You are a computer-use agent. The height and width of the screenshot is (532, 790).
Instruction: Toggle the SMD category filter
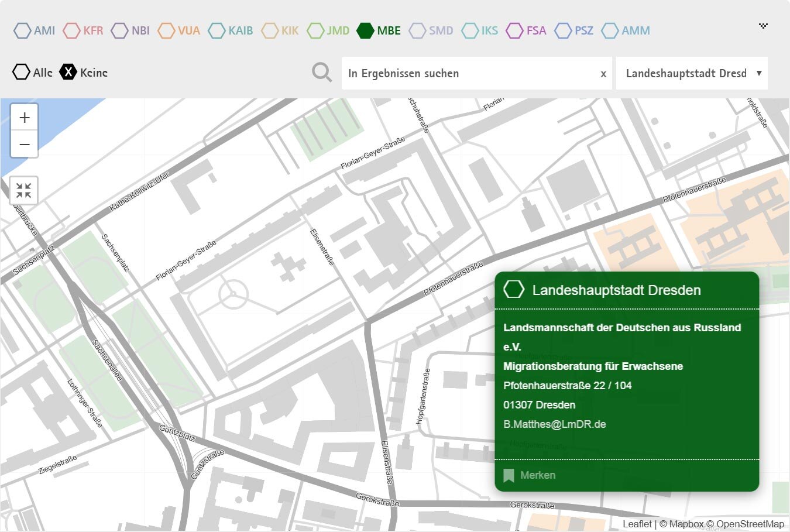coord(431,30)
